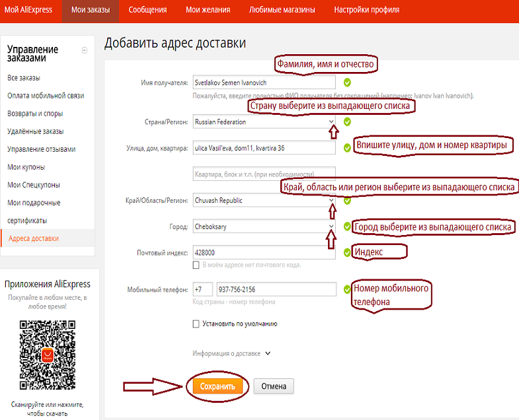
Task: Open Оплата мобильной связи link
Action: coord(46,96)
